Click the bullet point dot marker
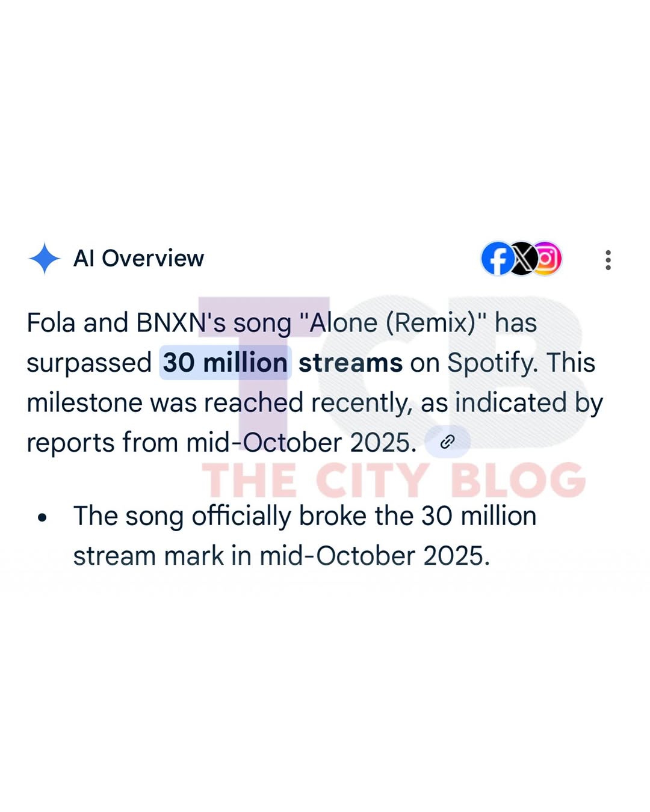 42,517
